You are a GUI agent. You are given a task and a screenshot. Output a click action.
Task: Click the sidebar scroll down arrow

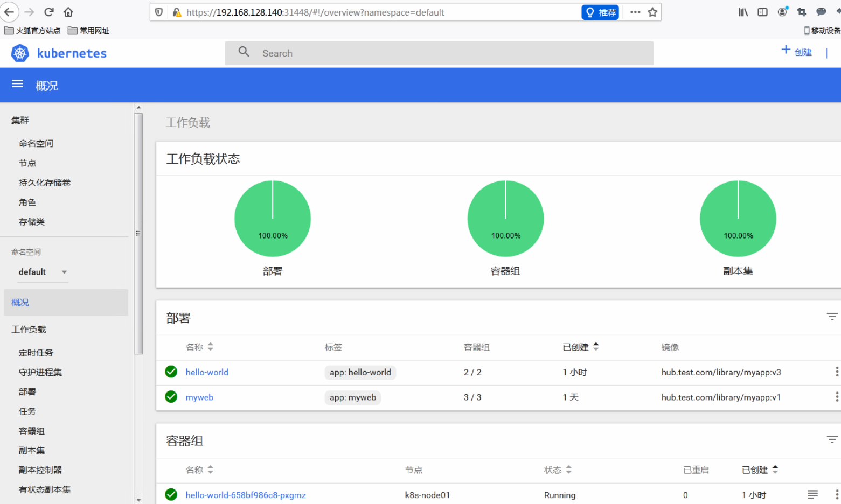coord(138,500)
